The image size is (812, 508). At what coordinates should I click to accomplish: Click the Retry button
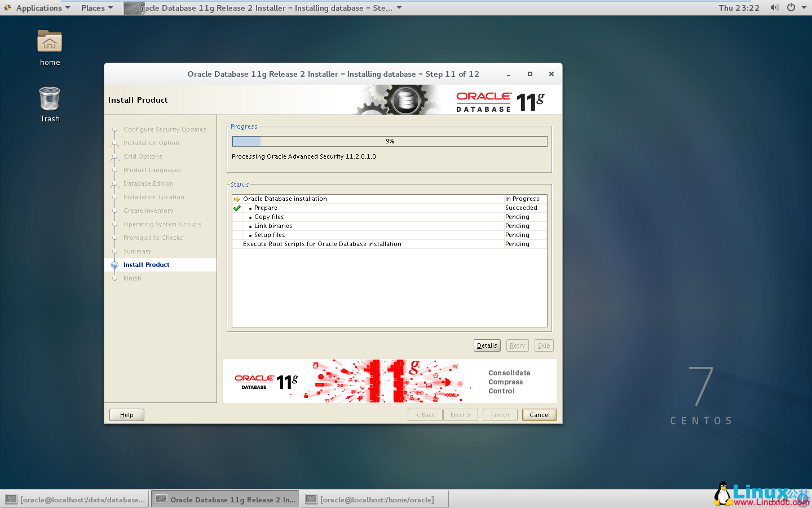point(517,345)
